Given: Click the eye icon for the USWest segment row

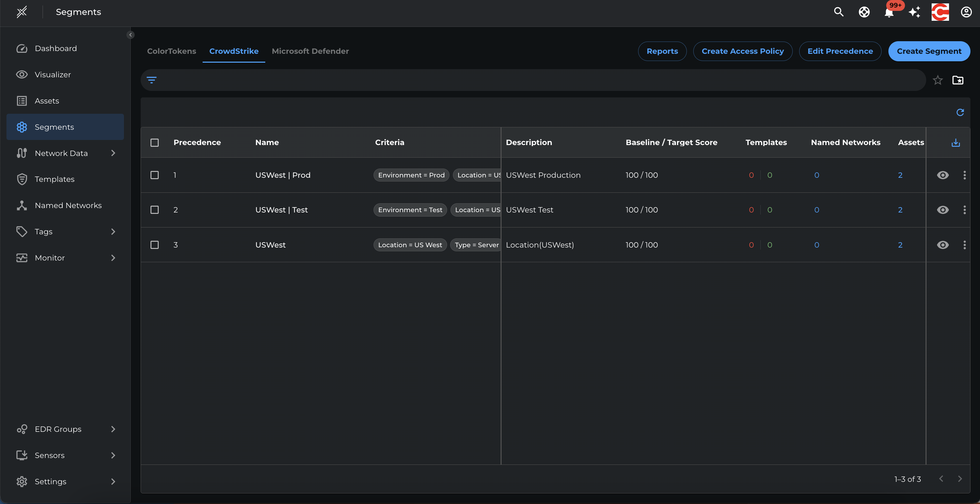Looking at the screenshot, I should pos(942,245).
